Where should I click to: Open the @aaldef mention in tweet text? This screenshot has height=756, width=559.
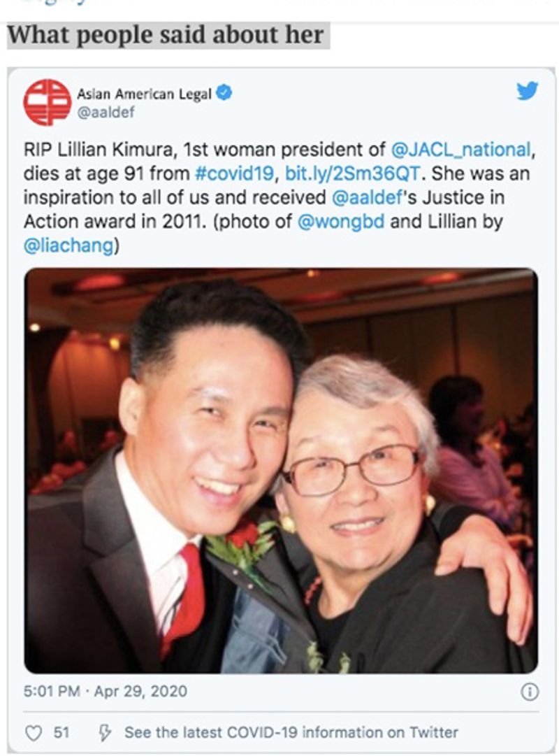point(367,198)
